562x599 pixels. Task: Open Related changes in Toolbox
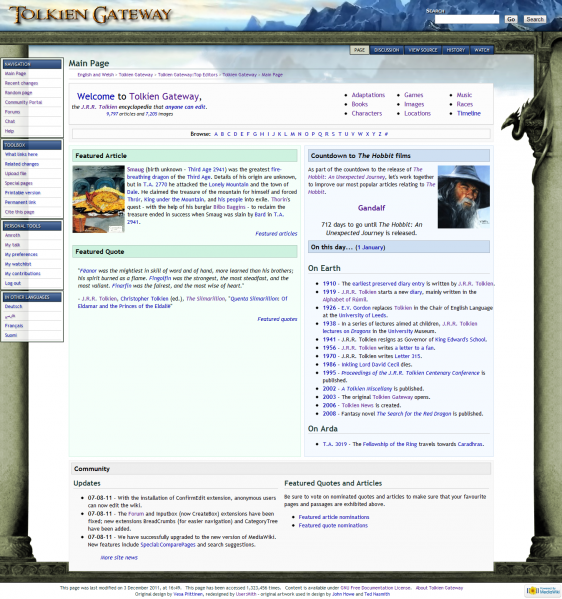coord(22,164)
